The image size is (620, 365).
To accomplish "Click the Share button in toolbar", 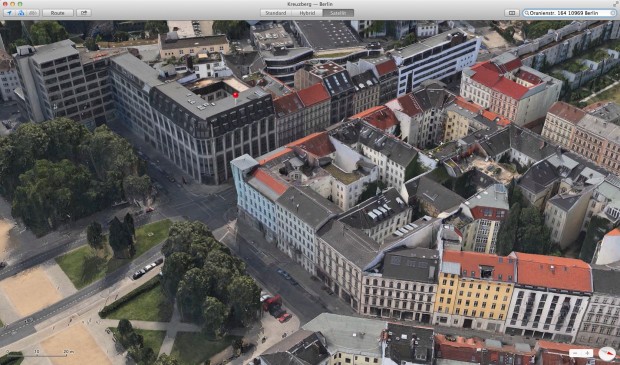I will click(x=84, y=13).
